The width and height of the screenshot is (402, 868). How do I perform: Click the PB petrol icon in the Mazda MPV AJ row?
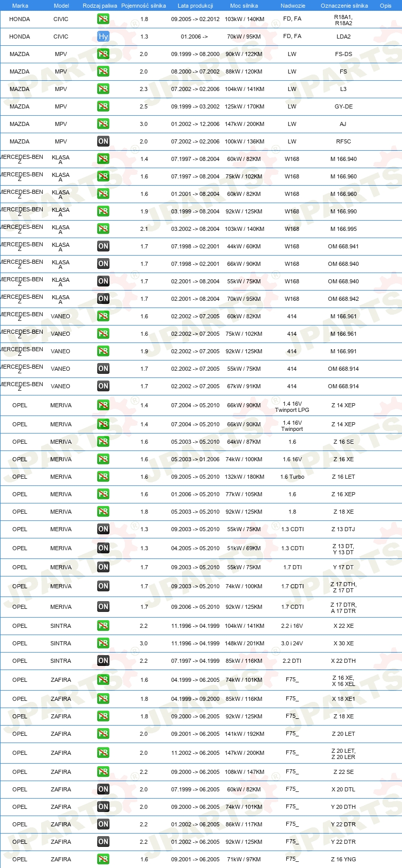[103, 124]
